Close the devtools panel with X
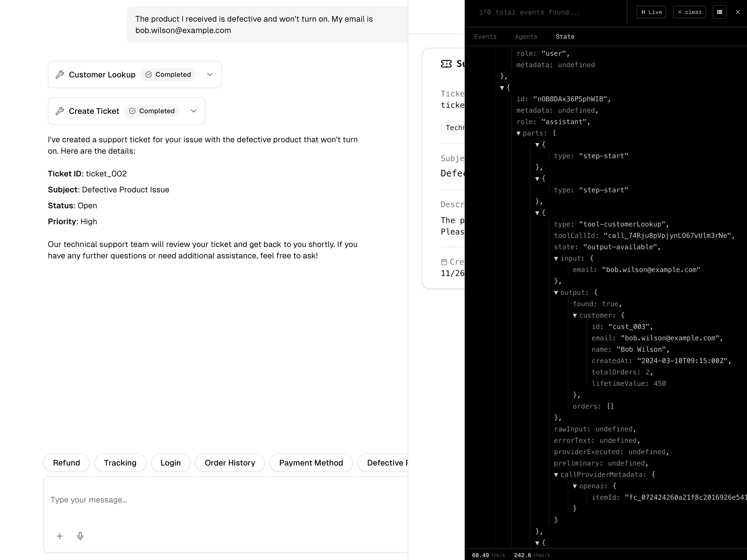The image size is (747, 560). [x=738, y=12]
